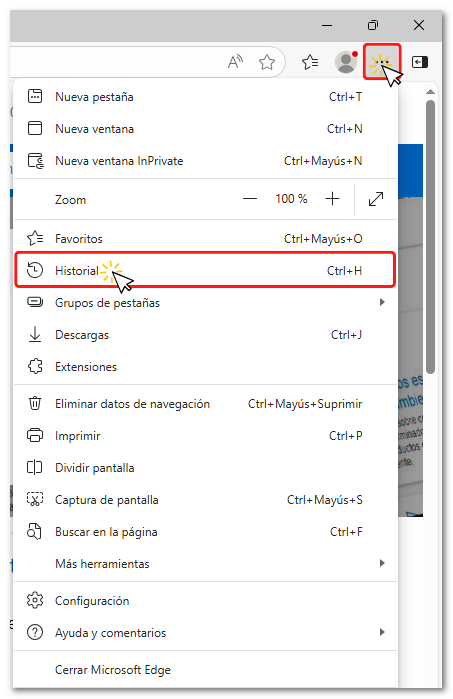Screen dimensions: 453x699
Task: Increase zoom with the plus button
Action: coord(332,199)
